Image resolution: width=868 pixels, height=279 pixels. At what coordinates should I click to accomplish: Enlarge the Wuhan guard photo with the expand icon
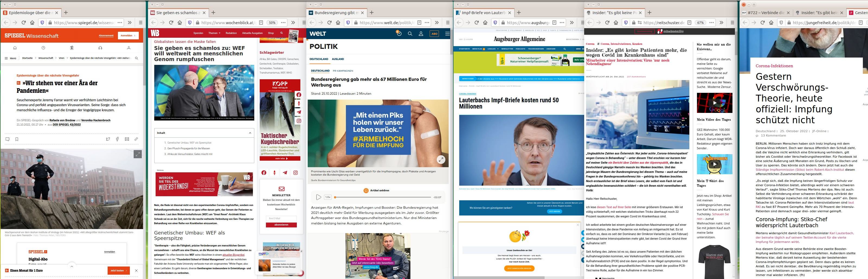coord(137,154)
